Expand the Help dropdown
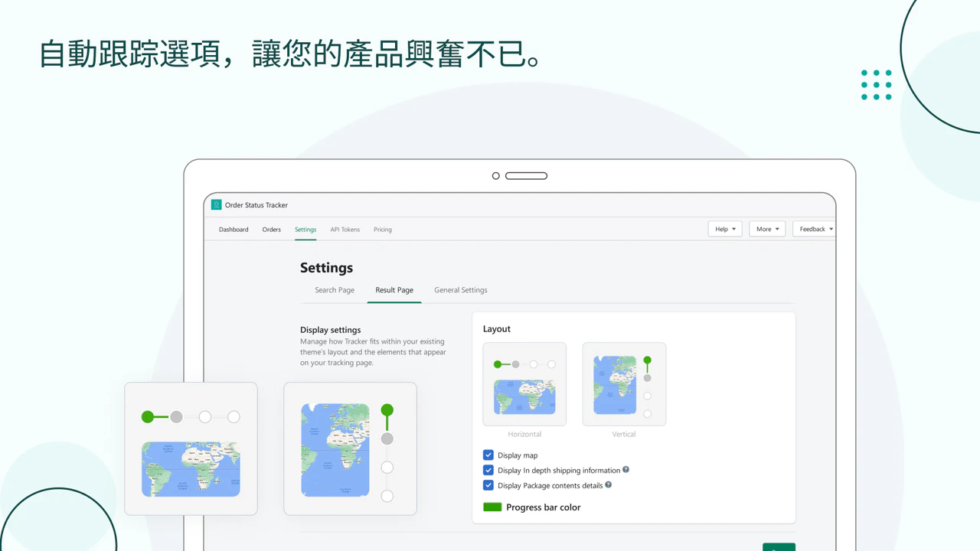Viewport: 980px width, 551px height. pos(725,229)
